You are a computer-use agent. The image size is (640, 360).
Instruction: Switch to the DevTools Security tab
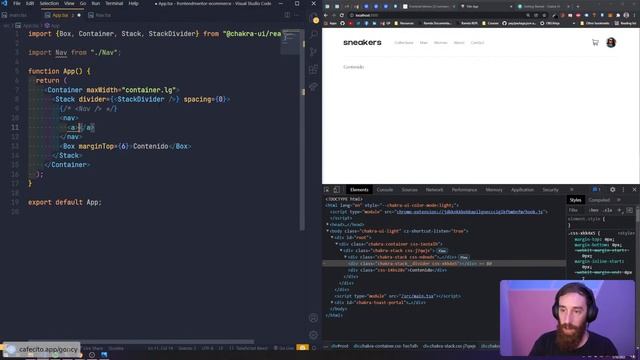click(x=550, y=190)
